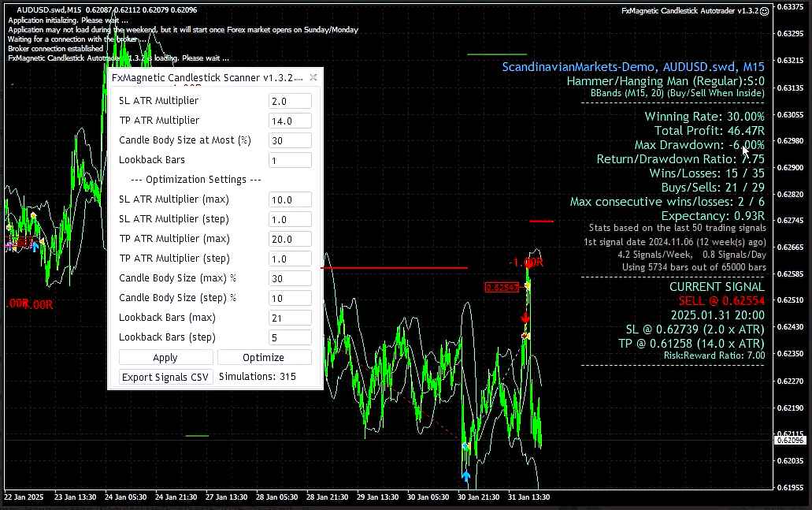The width and height of the screenshot is (812, 510).
Task: Click the Total Profit: 46.47R stat
Action: pyautogui.click(x=710, y=131)
